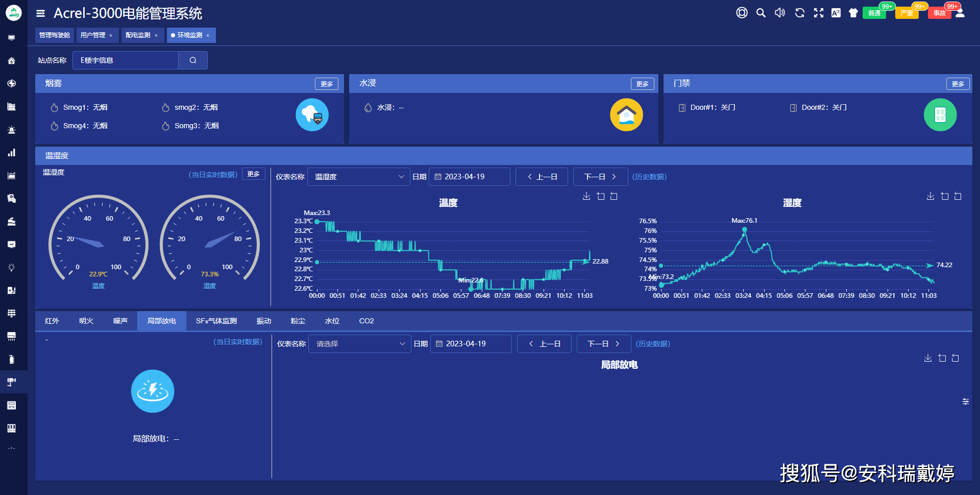This screenshot has width=980, height=495.
Task: Switch to the CO2 tab
Action: [x=366, y=321]
